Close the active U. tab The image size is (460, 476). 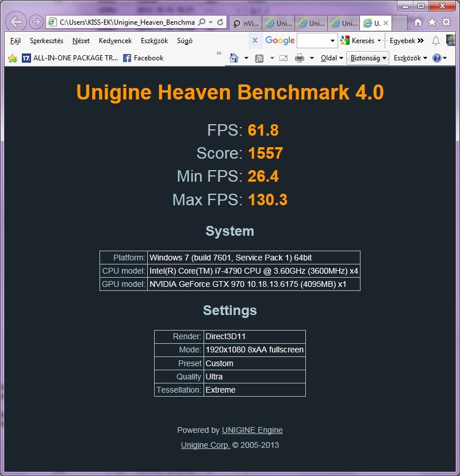coord(386,23)
